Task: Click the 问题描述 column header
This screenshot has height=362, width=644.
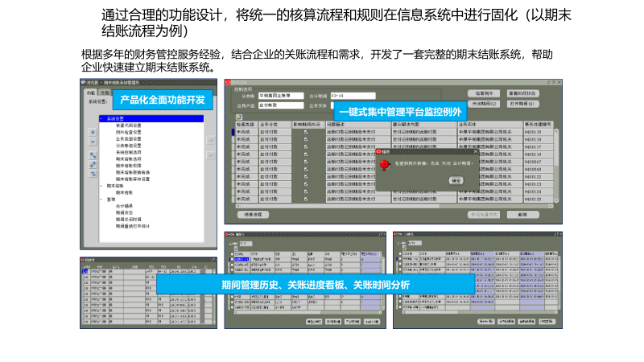Action: click(357, 125)
